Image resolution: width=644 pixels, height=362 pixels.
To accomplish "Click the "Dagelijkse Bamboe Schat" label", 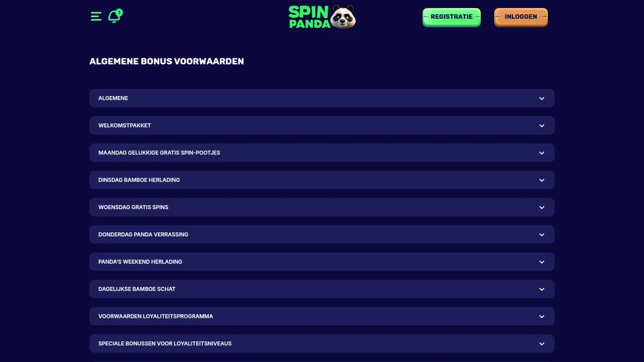I will tap(137, 289).
